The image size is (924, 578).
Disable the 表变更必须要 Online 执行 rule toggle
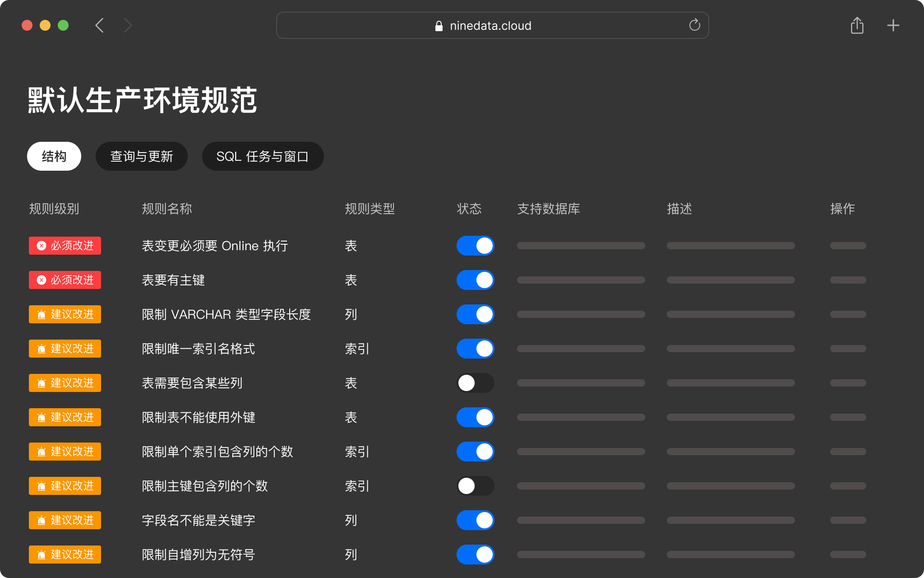point(475,246)
